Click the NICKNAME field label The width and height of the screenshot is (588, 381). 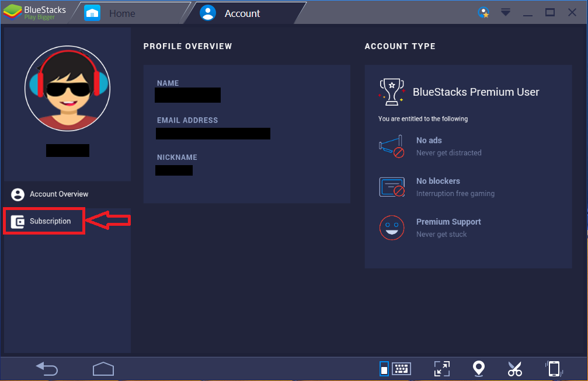pyautogui.click(x=177, y=158)
